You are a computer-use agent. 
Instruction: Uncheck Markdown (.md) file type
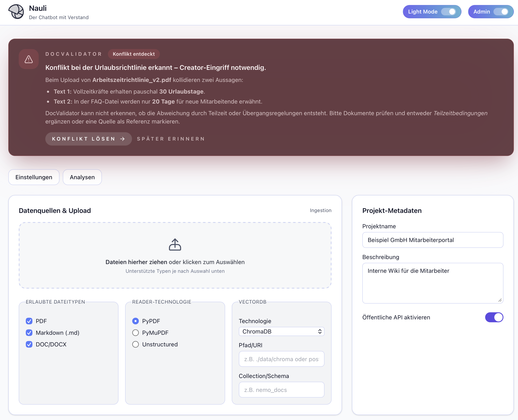(29, 333)
